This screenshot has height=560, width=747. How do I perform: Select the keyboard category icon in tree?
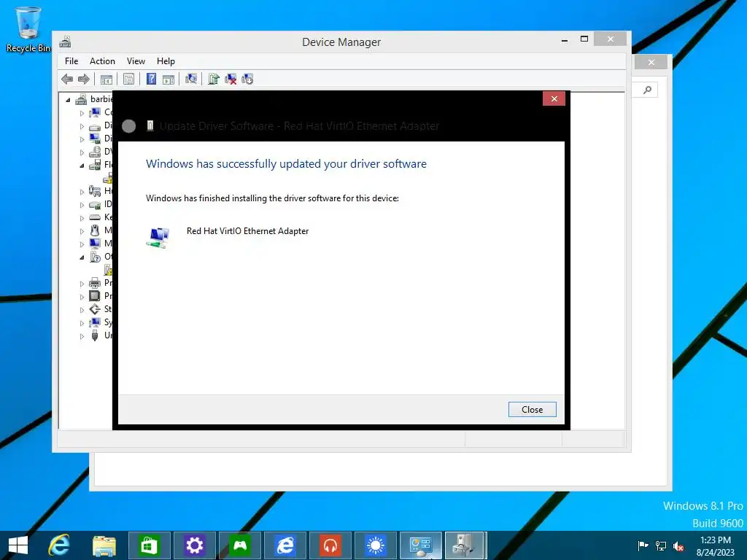[95, 217]
